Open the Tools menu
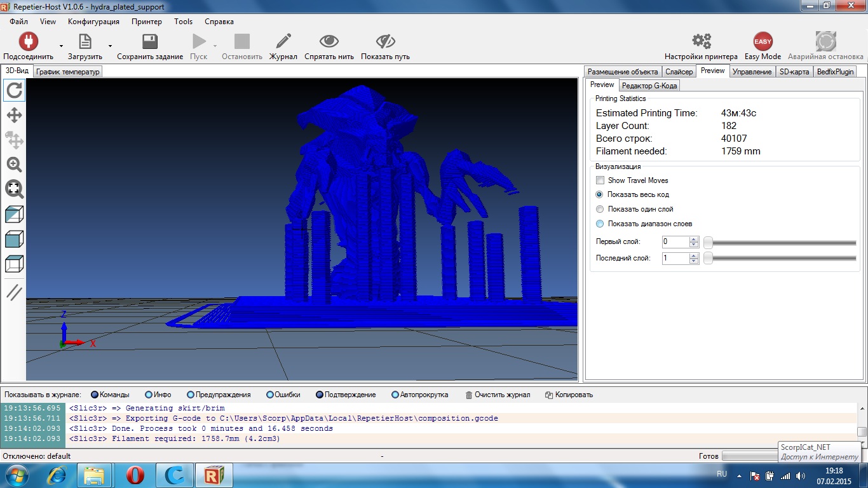This screenshot has width=868, height=488. [183, 22]
